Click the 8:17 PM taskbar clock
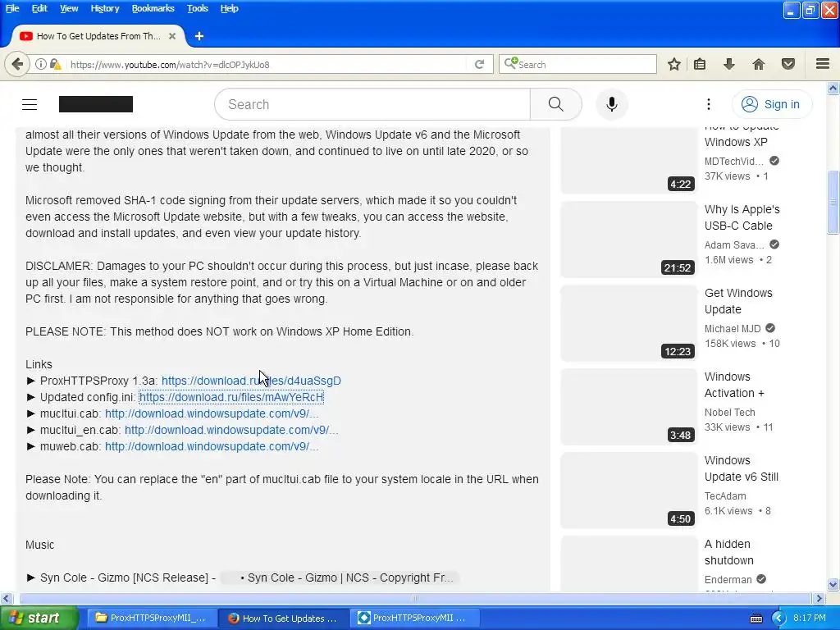 point(810,618)
